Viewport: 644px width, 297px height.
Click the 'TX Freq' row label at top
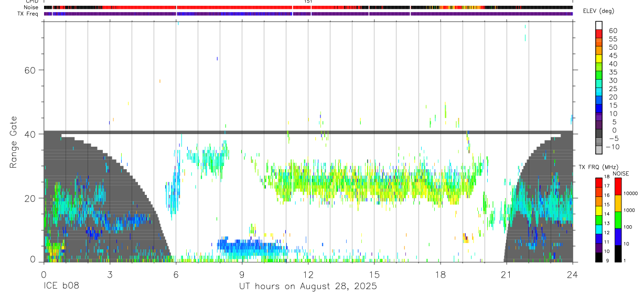click(x=29, y=14)
